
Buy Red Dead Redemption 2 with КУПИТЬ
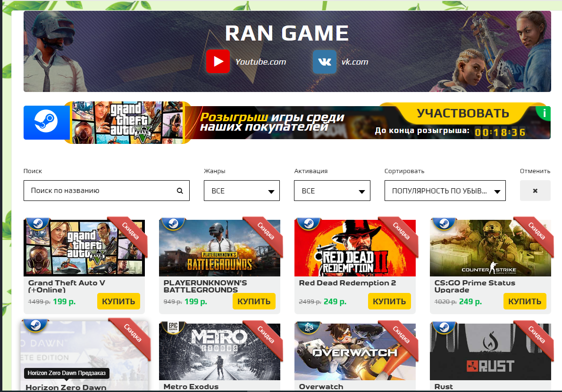(390, 301)
